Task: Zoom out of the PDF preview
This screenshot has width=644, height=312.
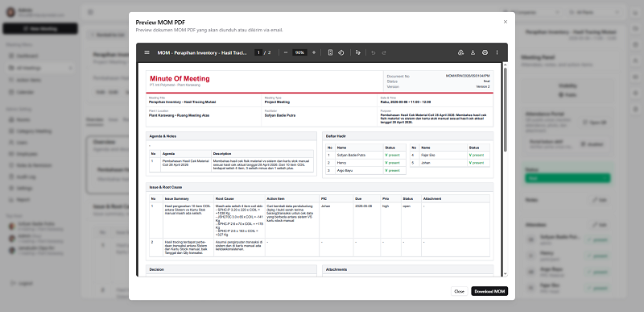Action: pyautogui.click(x=286, y=52)
